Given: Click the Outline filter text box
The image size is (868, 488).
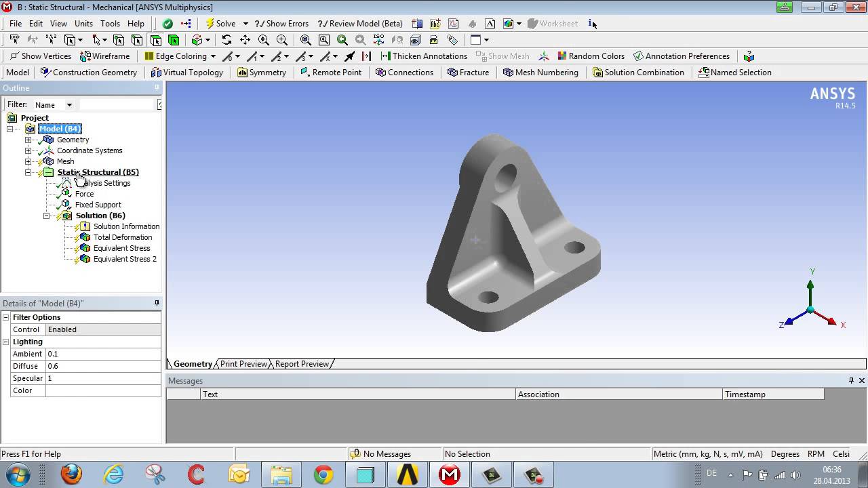Looking at the screenshot, I should [x=118, y=104].
